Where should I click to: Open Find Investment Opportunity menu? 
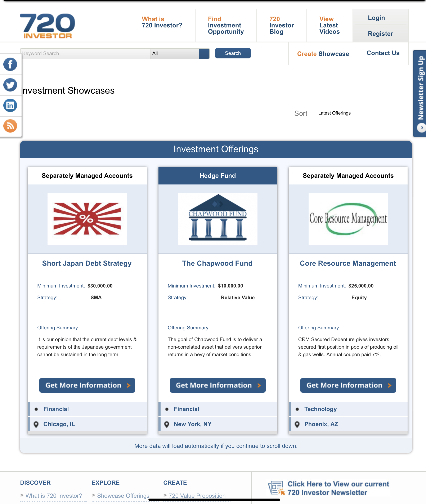(x=225, y=25)
